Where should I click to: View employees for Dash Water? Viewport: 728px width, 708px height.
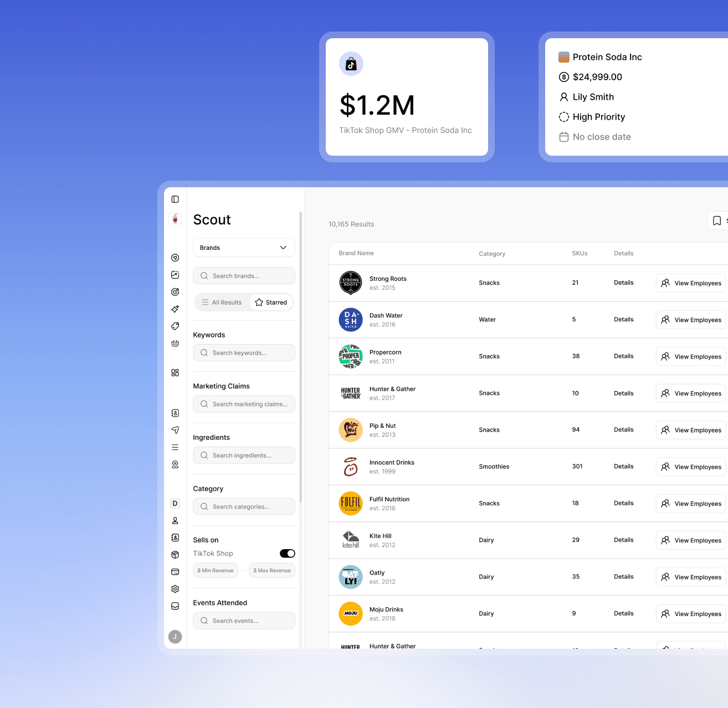point(691,320)
